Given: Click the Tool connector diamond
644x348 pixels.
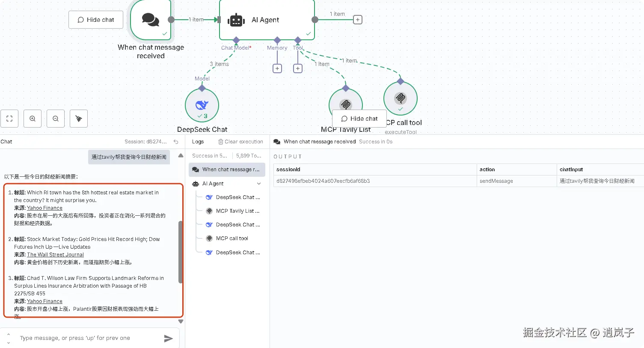Looking at the screenshot, I should click(298, 40).
